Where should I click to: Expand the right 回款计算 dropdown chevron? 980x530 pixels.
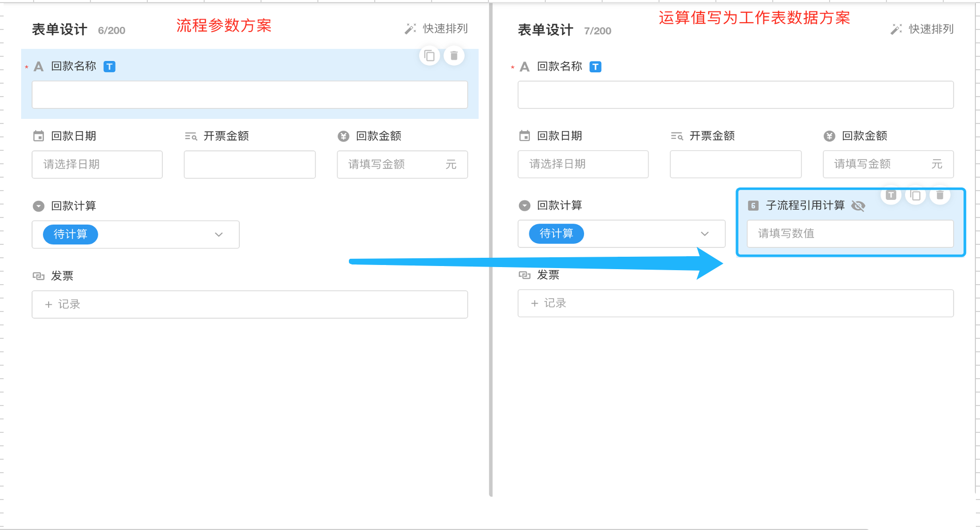(705, 233)
